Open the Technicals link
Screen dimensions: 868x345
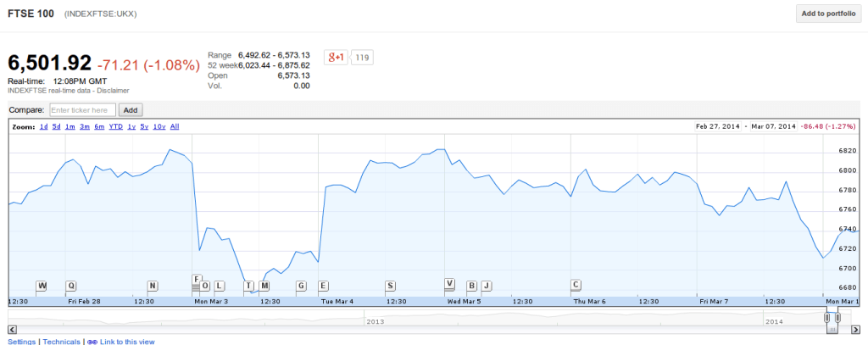61,342
